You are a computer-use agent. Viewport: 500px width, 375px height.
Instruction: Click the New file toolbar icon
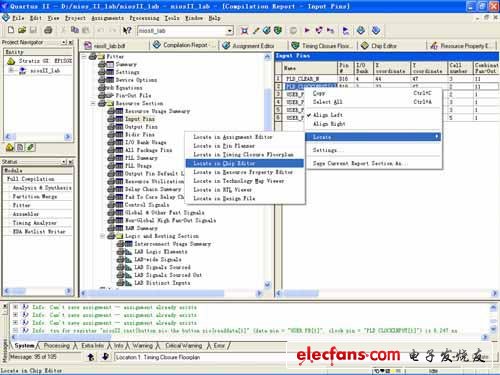[11, 30]
